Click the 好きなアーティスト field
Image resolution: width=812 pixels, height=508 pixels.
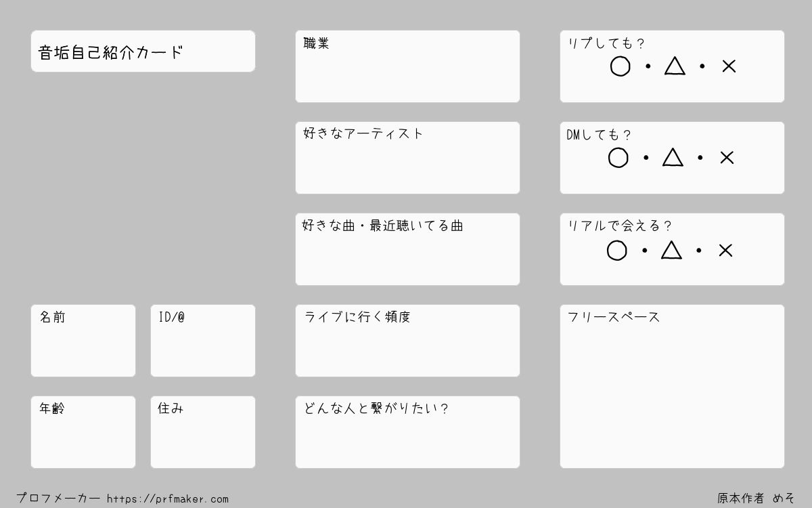(x=407, y=158)
